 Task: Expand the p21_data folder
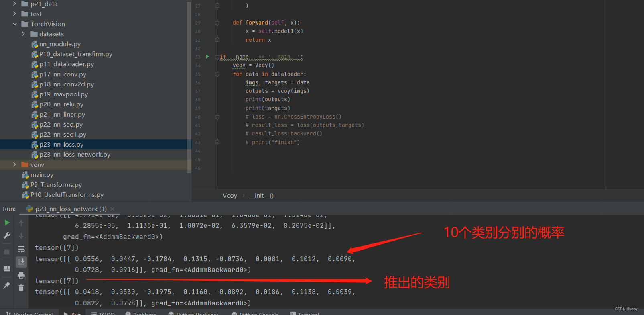click(x=14, y=4)
